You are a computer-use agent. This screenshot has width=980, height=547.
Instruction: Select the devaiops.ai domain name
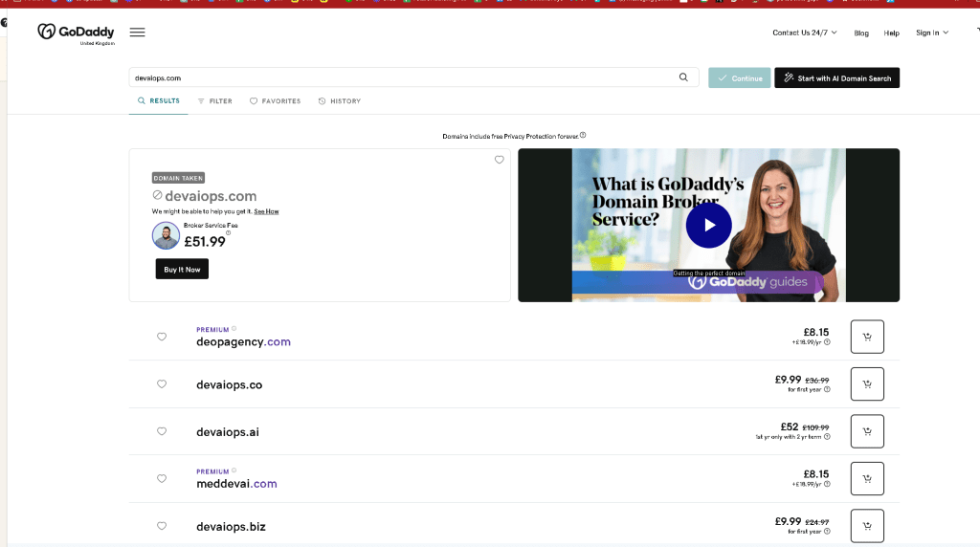pyautogui.click(x=228, y=432)
